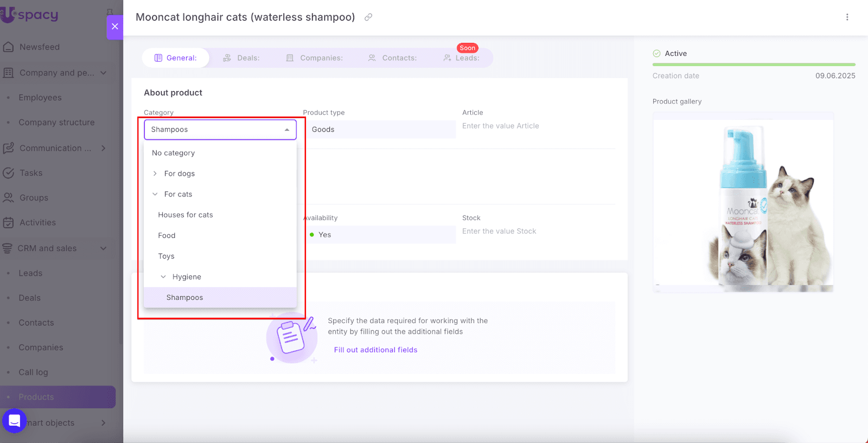Switch to the Companies tab
The image size is (868, 443).
(x=315, y=58)
